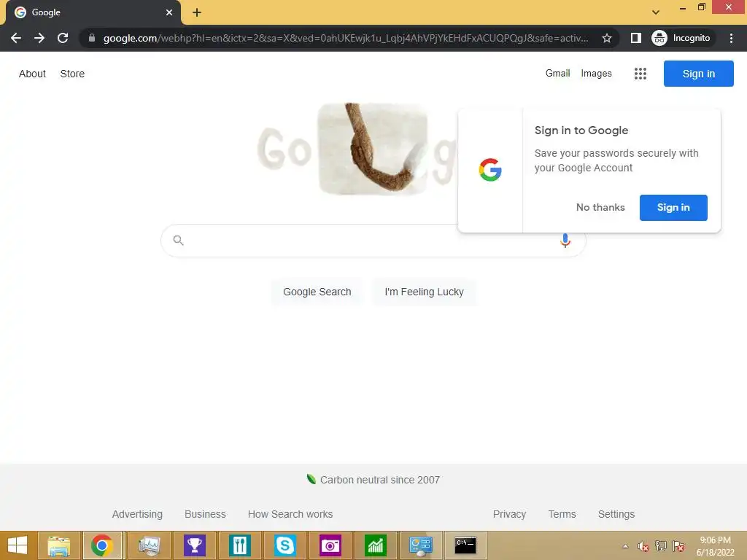Image resolution: width=747 pixels, height=560 pixels.
Task: Open the network tray icon
Action: tap(661, 546)
